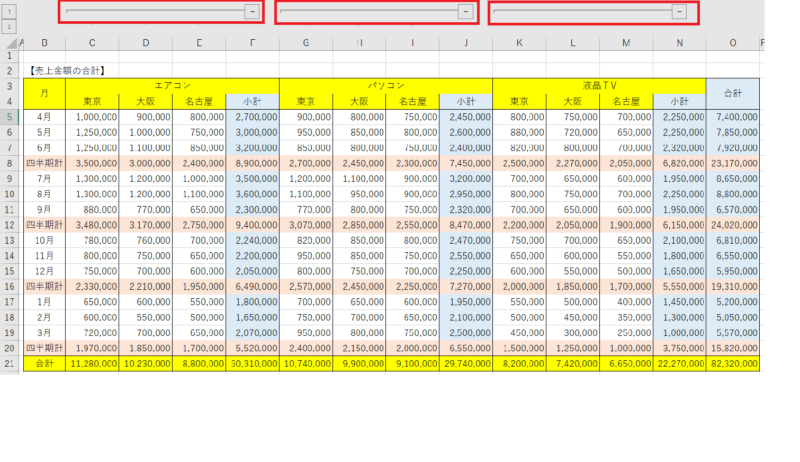
Task: Click the cell showing 24,020,000
Action: 733,225
